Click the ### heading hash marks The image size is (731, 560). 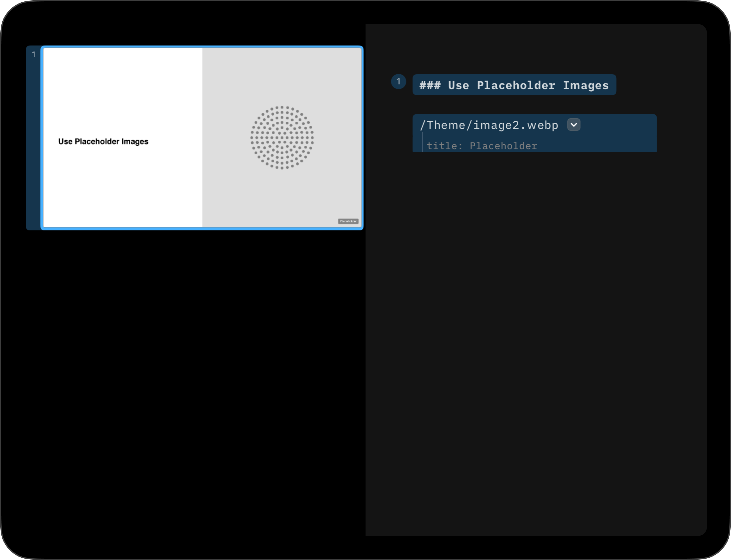click(430, 85)
